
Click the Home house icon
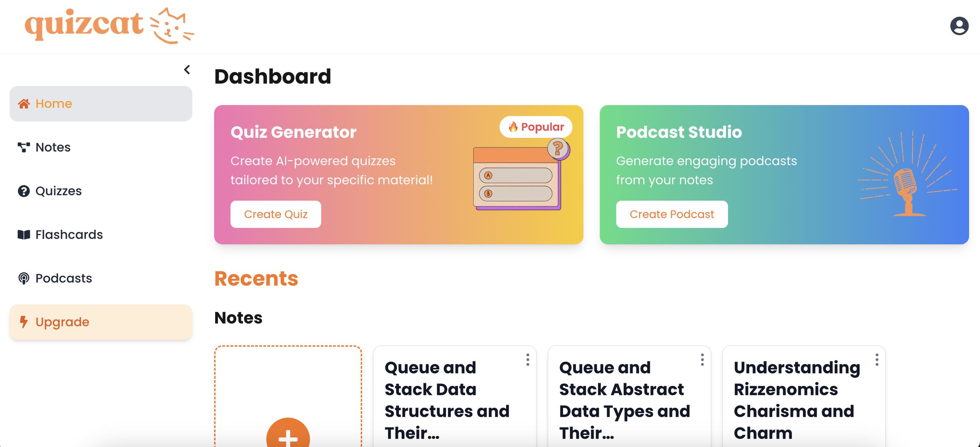click(24, 104)
